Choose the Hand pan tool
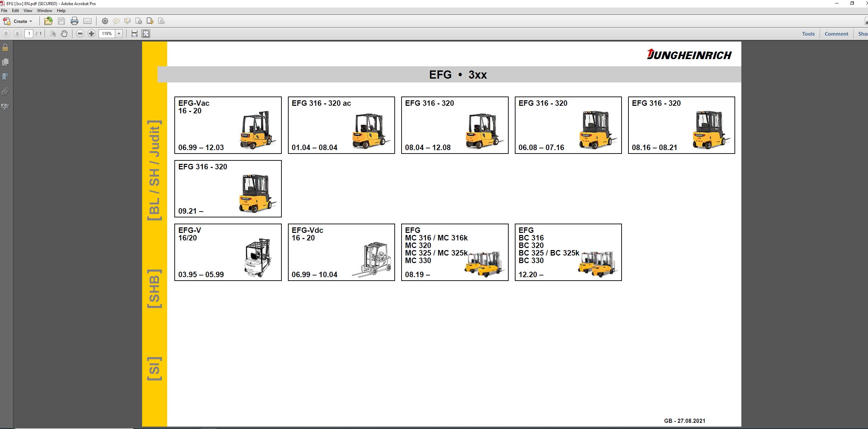This screenshot has width=868, height=429. pyautogui.click(x=64, y=34)
